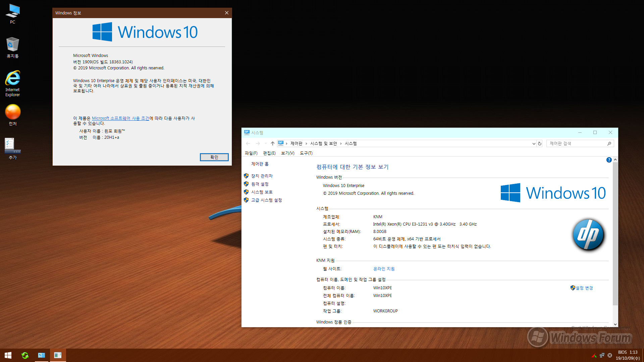The height and width of the screenshot is (362, 644).
Task: Open the 추가 desktop shortcut
Action: [12, 148]
